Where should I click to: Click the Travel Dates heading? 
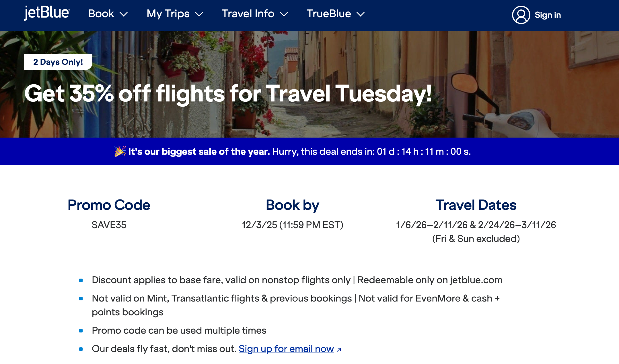(x=476, y=205)
